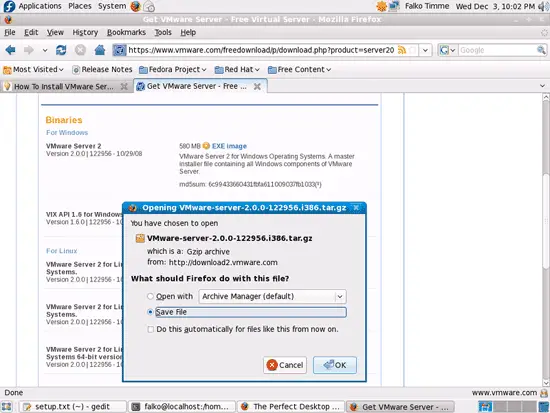Click the status bar security icon
The height and width of the screenshot is (413, 550).
544,393
